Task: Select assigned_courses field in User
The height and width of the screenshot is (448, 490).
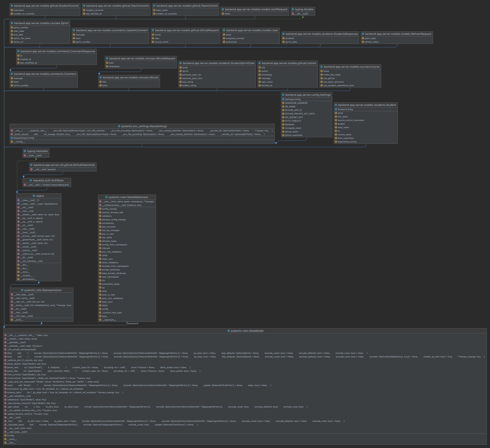Action: (x=235, y=38)
